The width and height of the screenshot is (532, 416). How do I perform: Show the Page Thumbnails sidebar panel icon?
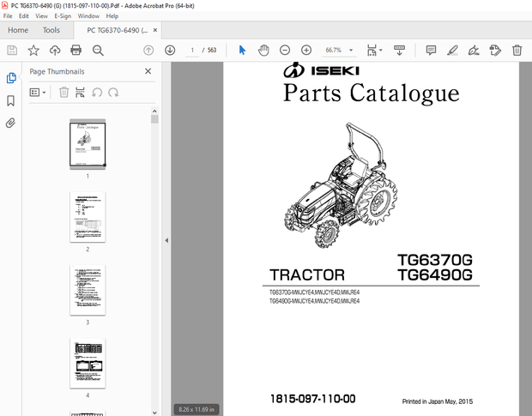point(11,78)
